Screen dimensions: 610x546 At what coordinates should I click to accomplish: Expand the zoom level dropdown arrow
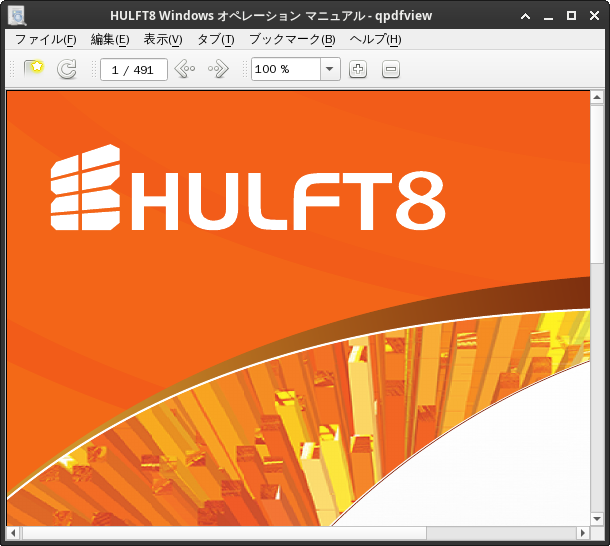(330, 69)
